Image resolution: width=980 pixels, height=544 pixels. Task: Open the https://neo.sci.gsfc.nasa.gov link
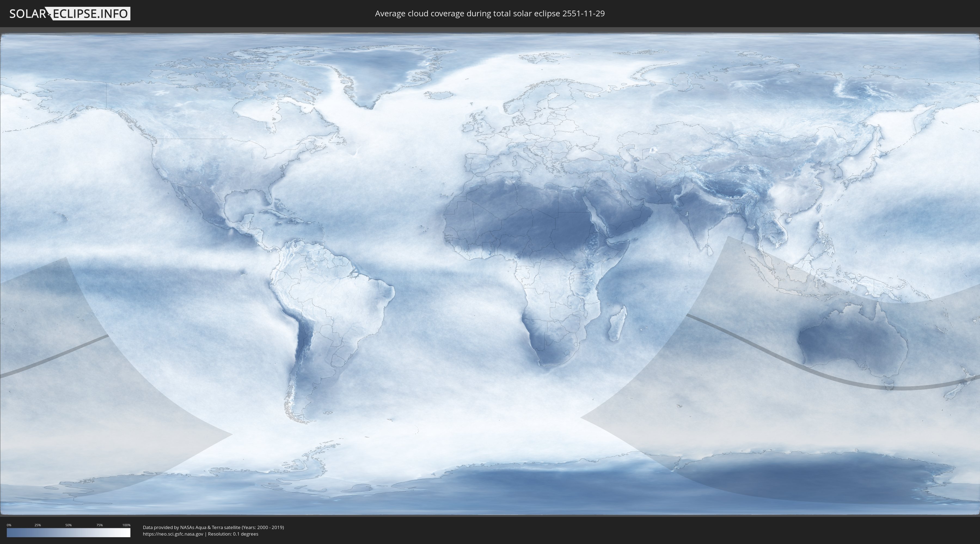click(173, 534)
